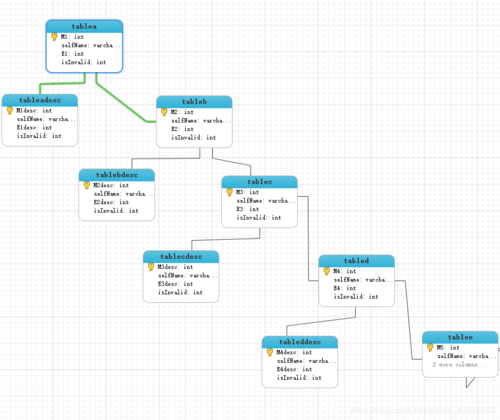The image size is (500, 420).
Task: Click the 'M1: int' column in tablea
Action: (x=72, y=37)
